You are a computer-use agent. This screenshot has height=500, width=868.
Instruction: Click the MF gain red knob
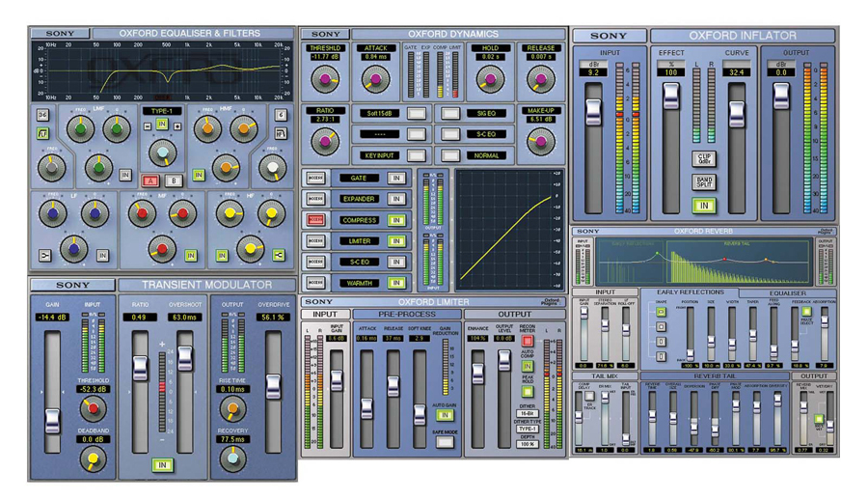pos(162,249)
